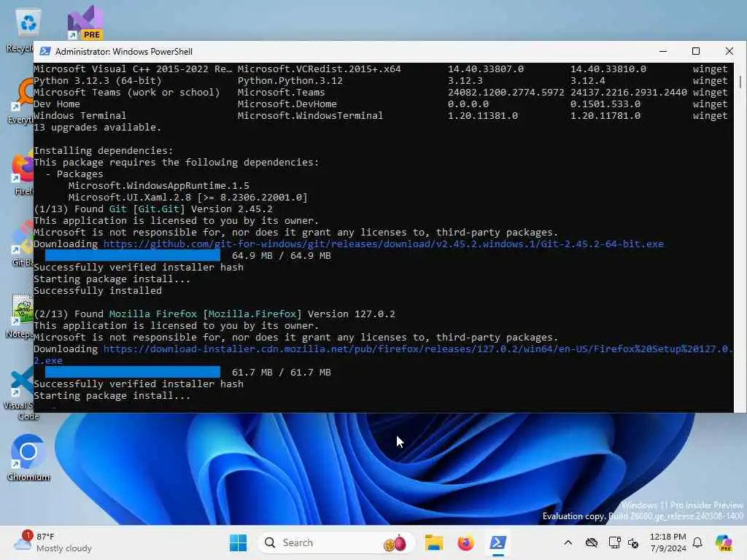Select PowerShell in the taskbar

498,542
